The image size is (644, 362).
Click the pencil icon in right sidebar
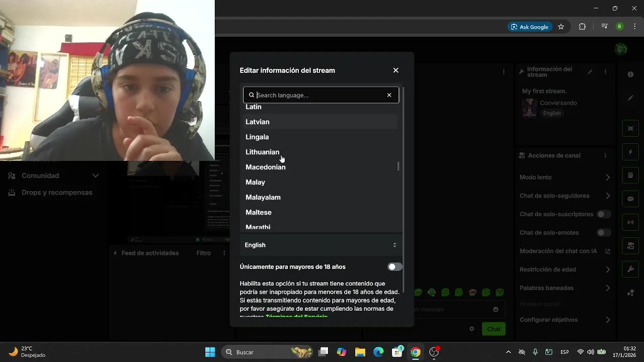pyautogui.click(x=630, y=98)
